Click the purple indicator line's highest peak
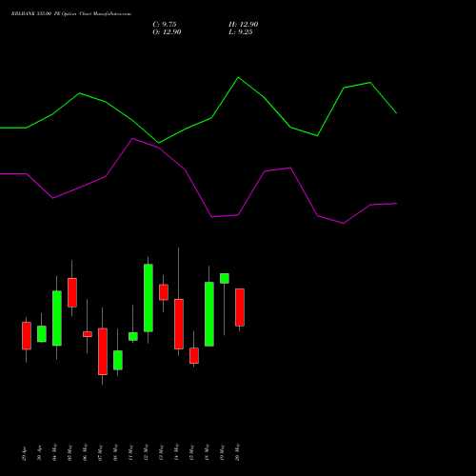The height and width of the screenshot is (476, 476). (x=132, y=139)
